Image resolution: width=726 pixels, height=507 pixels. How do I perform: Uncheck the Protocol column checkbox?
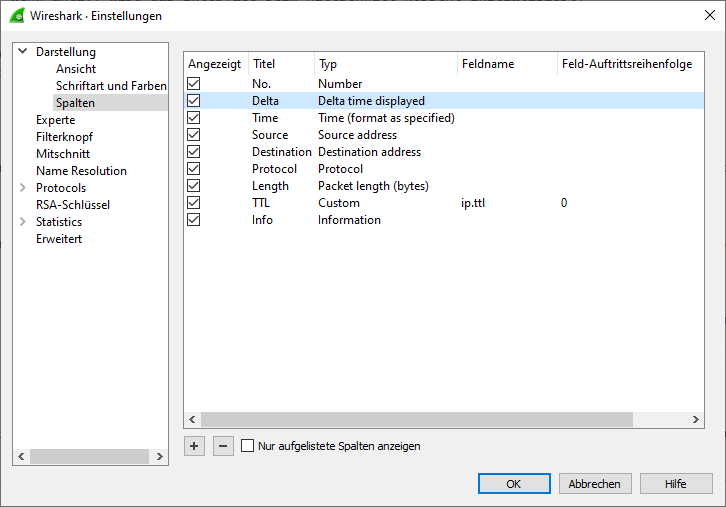click(x=194, y=169)
